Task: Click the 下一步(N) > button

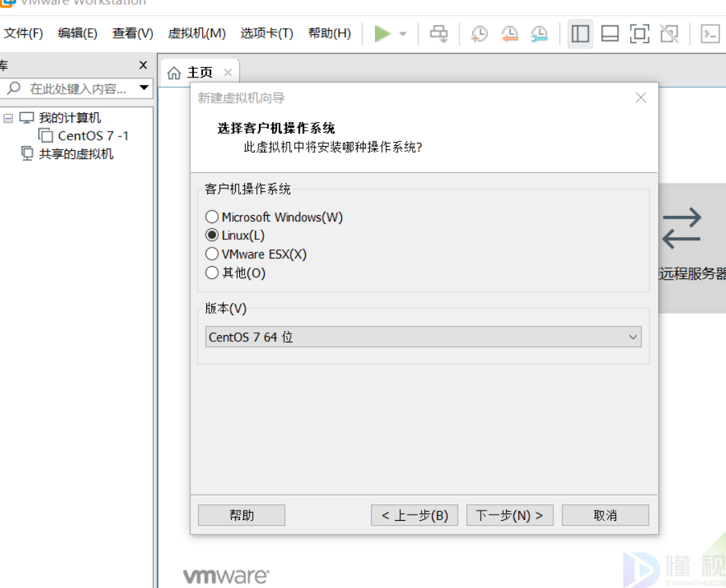Action: click(509, 515)
